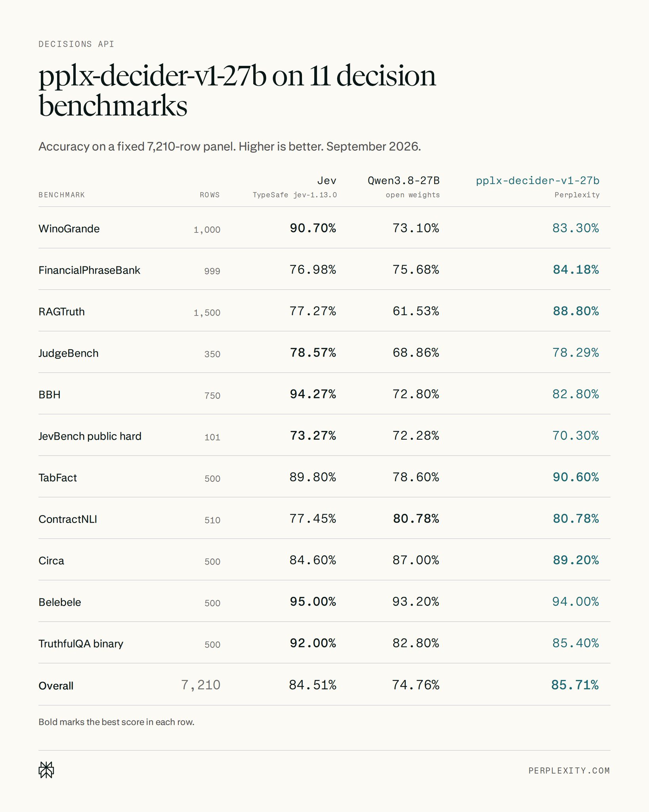This screenshot has height=812, width=649.
Task: Click the Circa benchmark label
Action: 51,561
